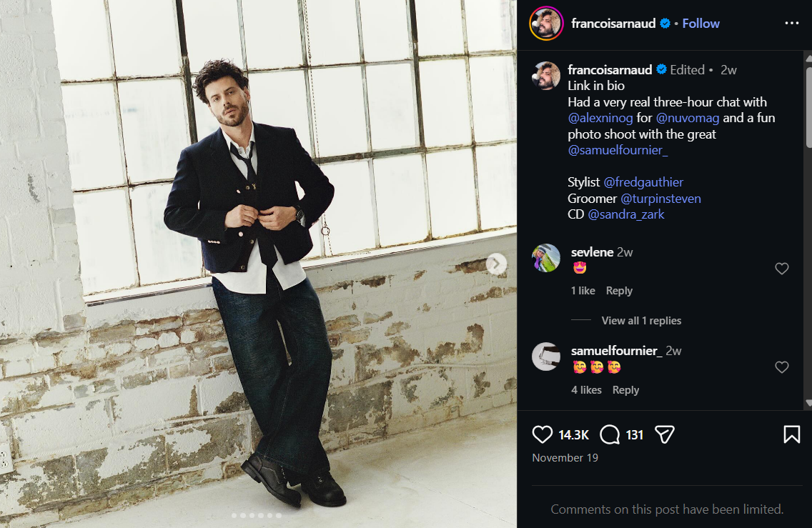Open the francoisarnaud profile picture in header
This screenshot has height=528, width=812.
coord(546,24)
